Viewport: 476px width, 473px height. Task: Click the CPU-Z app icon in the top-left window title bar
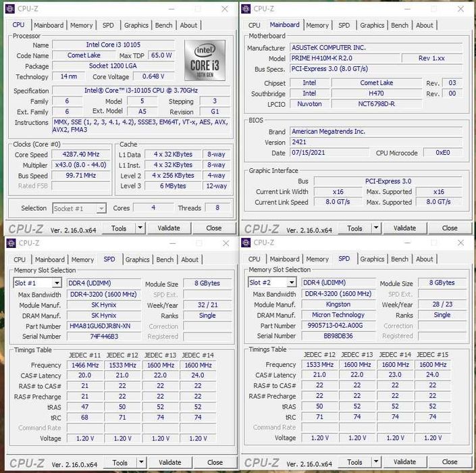pos(9,9)
